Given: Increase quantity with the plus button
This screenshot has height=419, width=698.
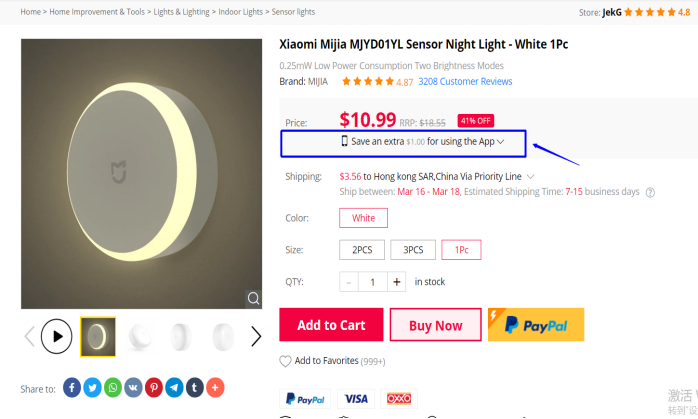Looking at the screenshot, I should pyautogui.click(x=397, y=282).
